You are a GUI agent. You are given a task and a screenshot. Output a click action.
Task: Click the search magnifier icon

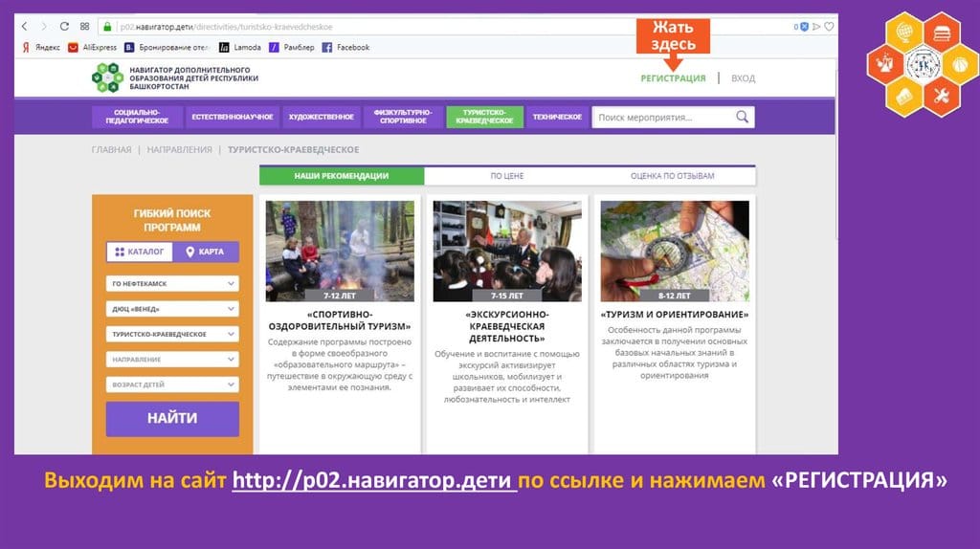tap(742, 117)
